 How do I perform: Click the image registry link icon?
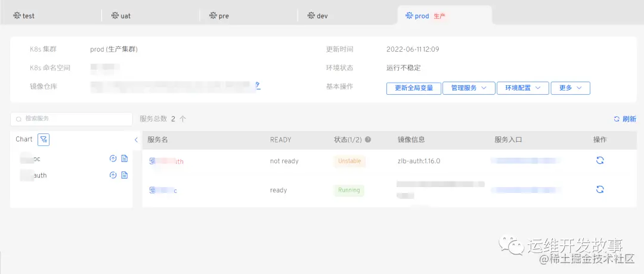click(258, 85)
